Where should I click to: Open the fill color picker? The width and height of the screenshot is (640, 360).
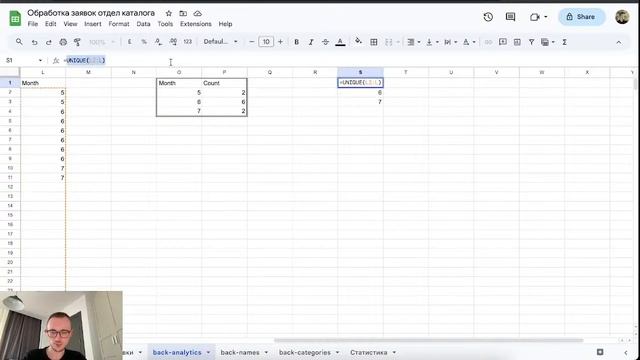(358, 41)
